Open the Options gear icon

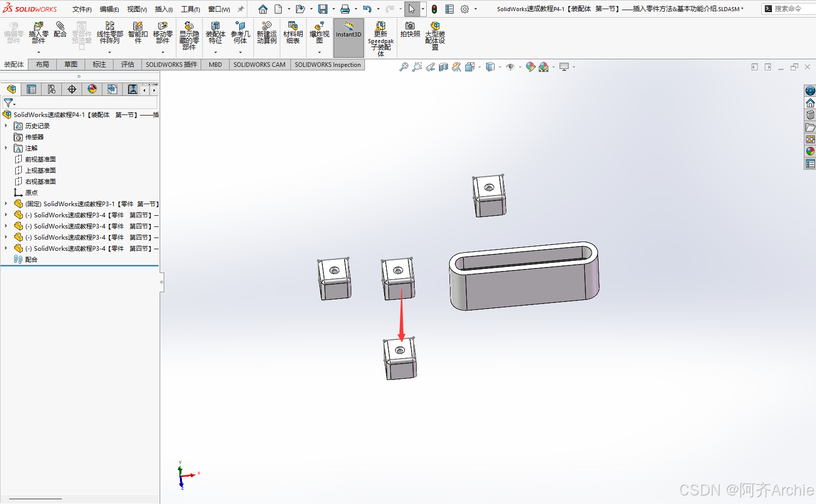[465, 9]
